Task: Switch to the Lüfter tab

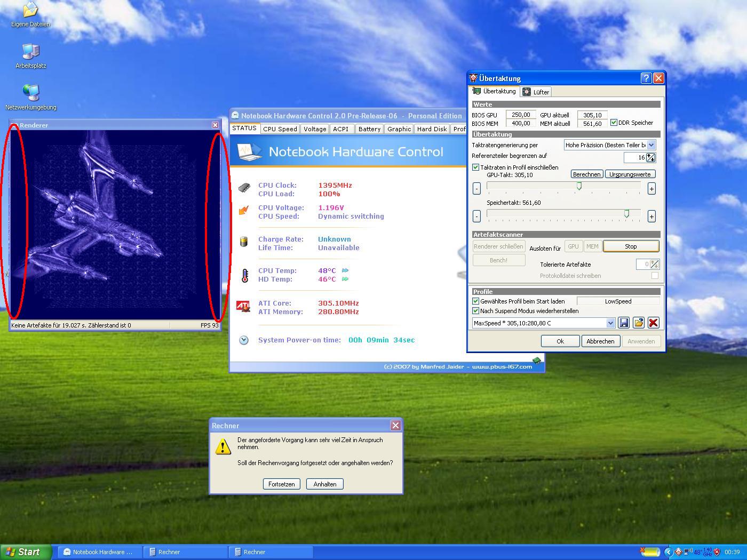Action: tap(536, 92)
